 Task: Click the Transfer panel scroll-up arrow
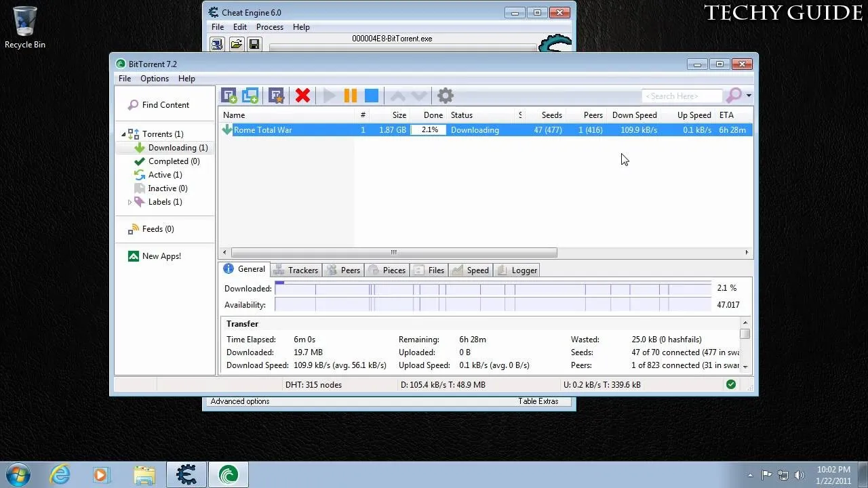[745, 323]
